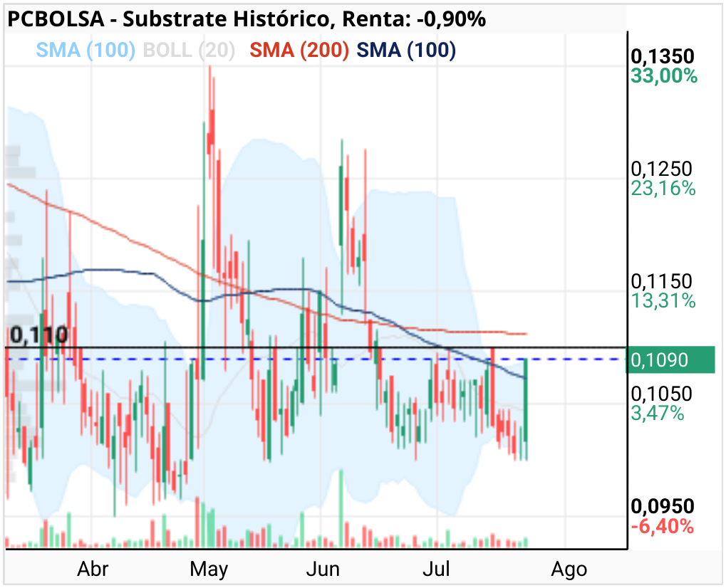Click the 33,00% axis percentage

(x=664, y=76)
